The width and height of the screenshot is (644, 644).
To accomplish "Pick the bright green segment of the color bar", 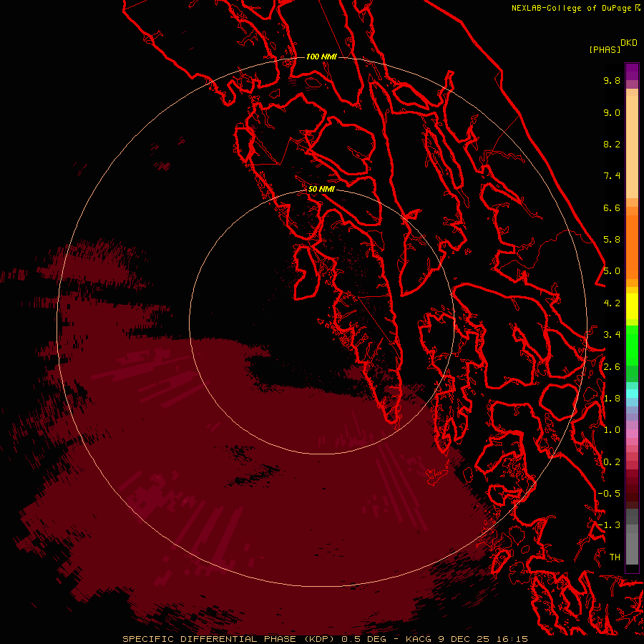I will 632,344.
